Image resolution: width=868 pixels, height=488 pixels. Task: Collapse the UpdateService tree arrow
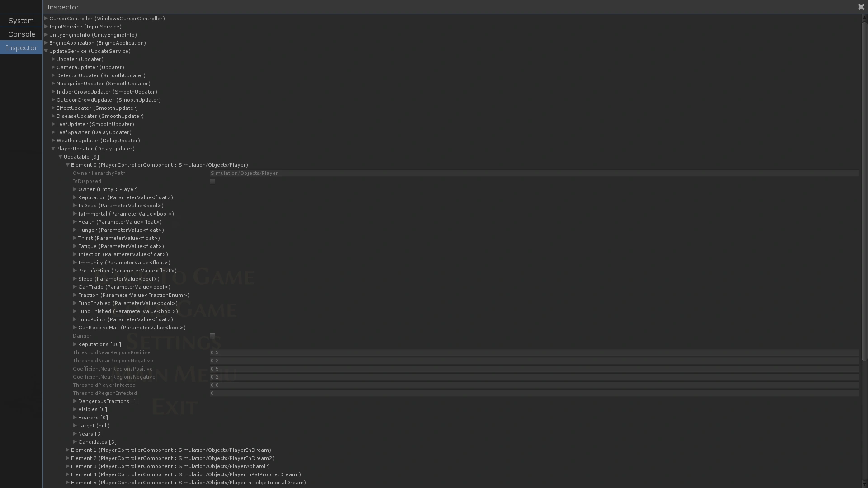(46, 51)
